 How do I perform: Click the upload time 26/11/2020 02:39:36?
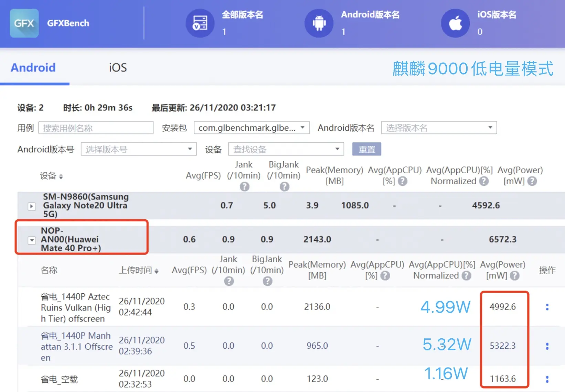tap(142, 346)
